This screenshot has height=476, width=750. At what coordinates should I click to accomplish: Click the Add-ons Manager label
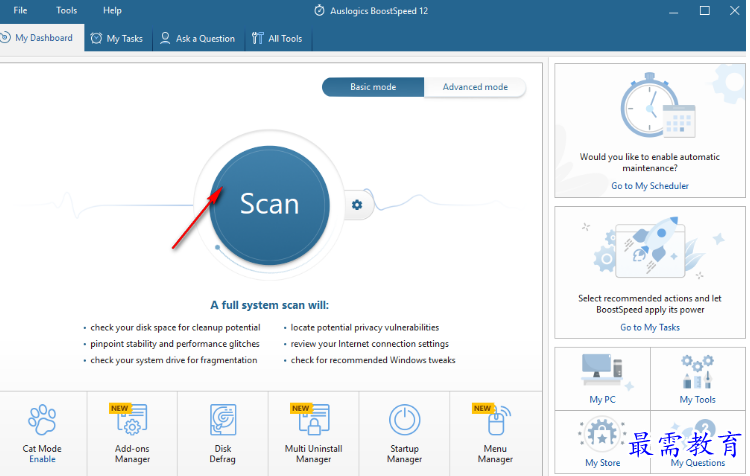[132, 454]
